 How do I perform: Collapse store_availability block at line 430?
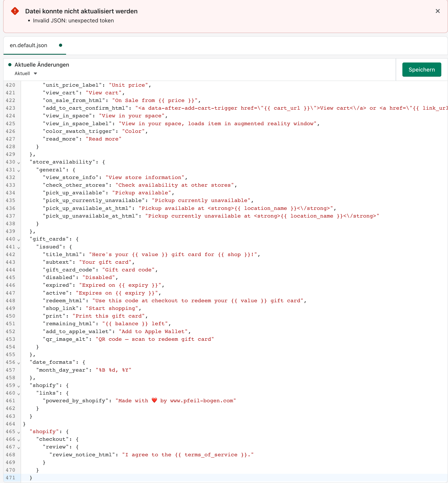pos(19,163)
